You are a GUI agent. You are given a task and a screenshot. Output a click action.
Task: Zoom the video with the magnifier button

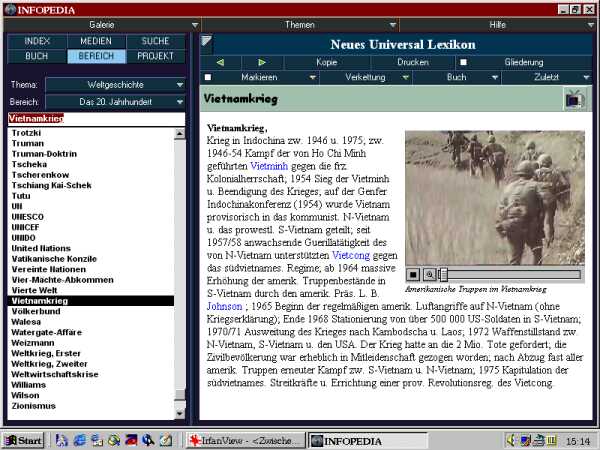[x=429, y=274]
